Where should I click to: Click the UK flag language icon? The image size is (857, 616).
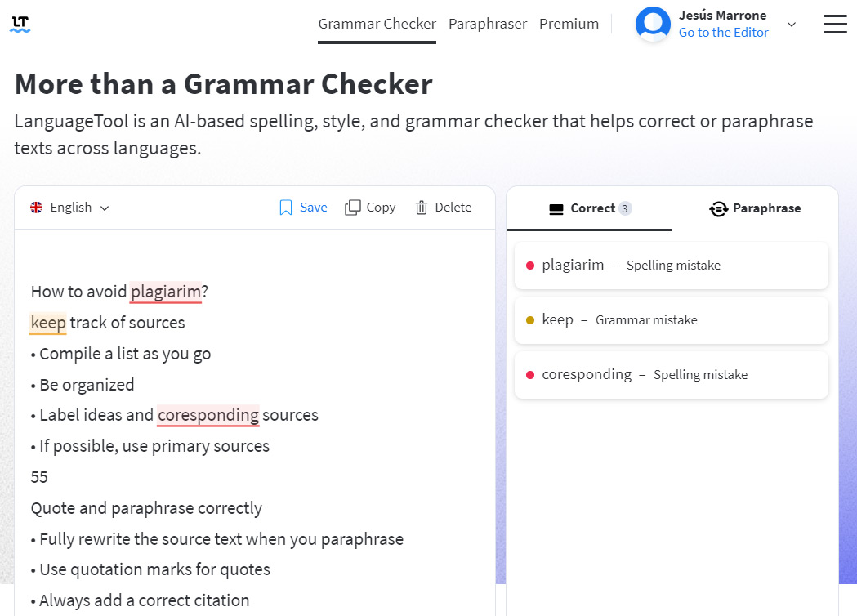36,208
